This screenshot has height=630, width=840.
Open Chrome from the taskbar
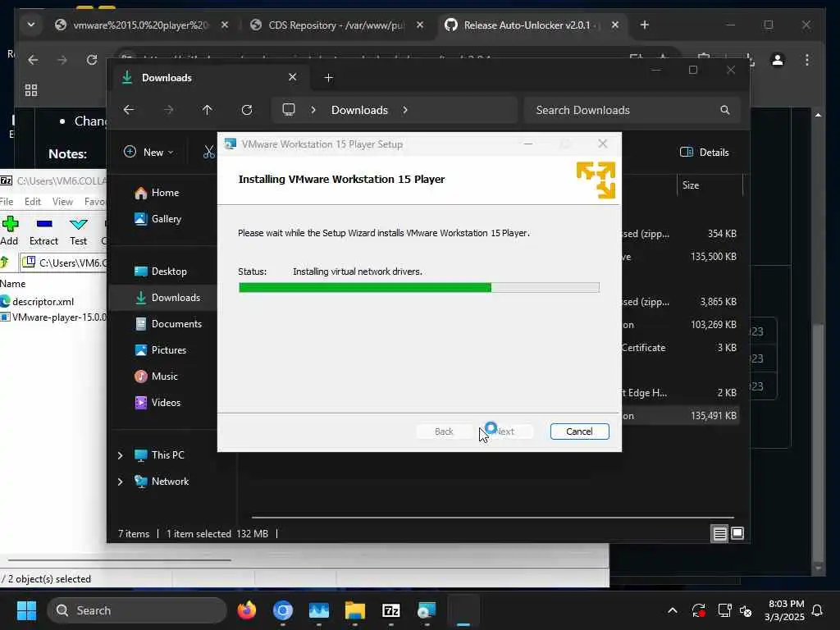pyautogui.click(x=283, y=610)
